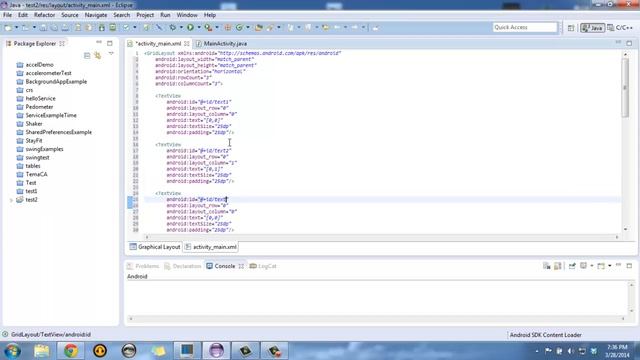Open the Project menu

pos(145,15)
